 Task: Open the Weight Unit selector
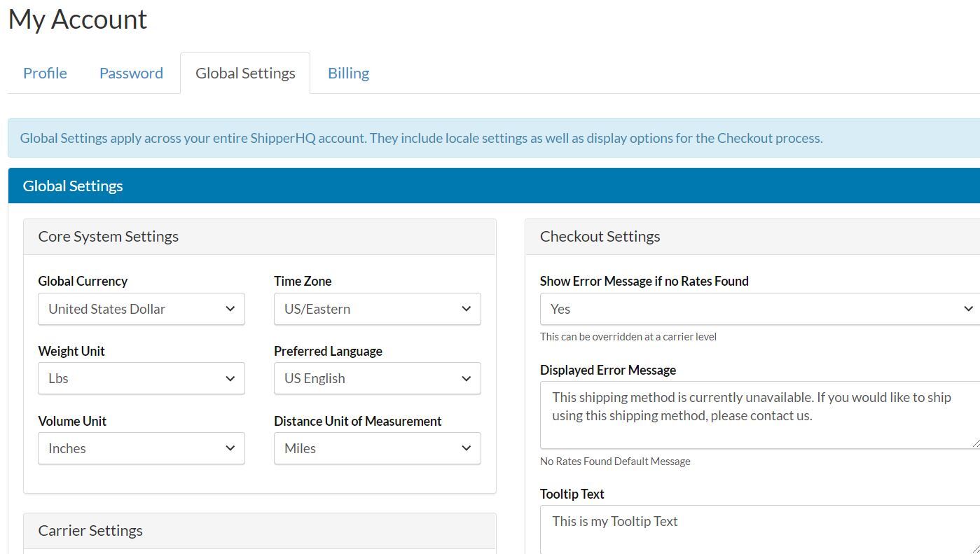pyautogui.click(x=141, y=378)
